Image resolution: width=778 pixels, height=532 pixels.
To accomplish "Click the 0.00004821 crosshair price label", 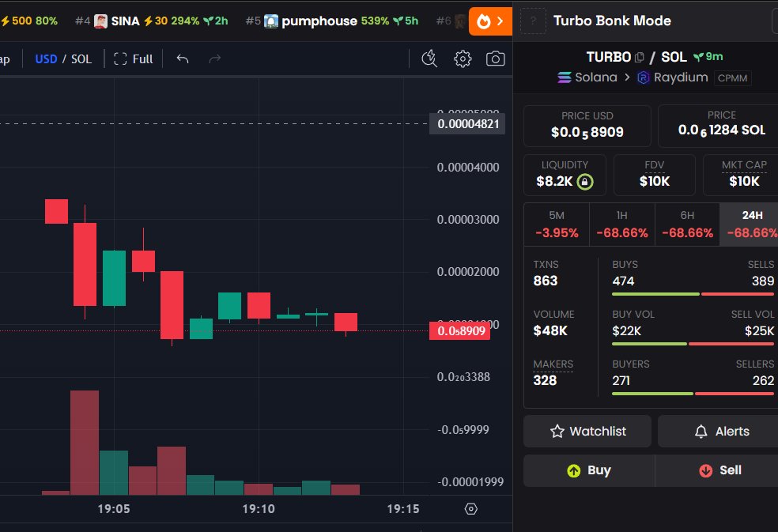I will (x=467, y=124).
